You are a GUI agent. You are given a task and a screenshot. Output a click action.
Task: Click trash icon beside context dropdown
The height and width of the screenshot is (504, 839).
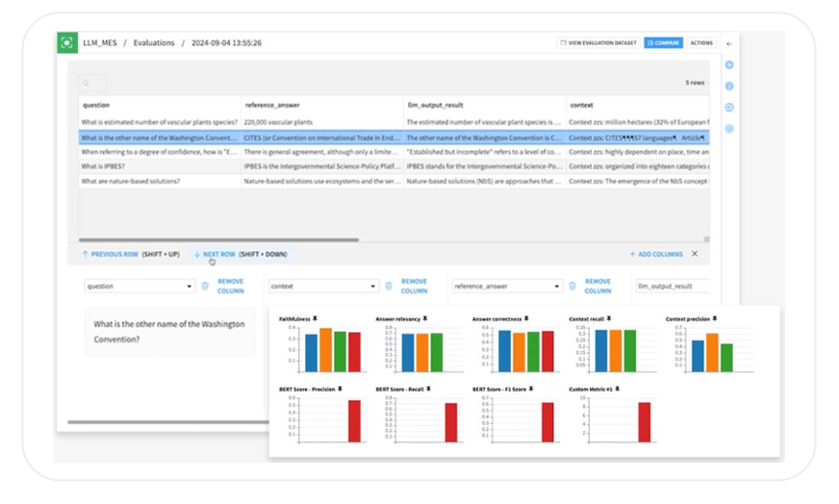pyautogui.click(x=389, y=287)
